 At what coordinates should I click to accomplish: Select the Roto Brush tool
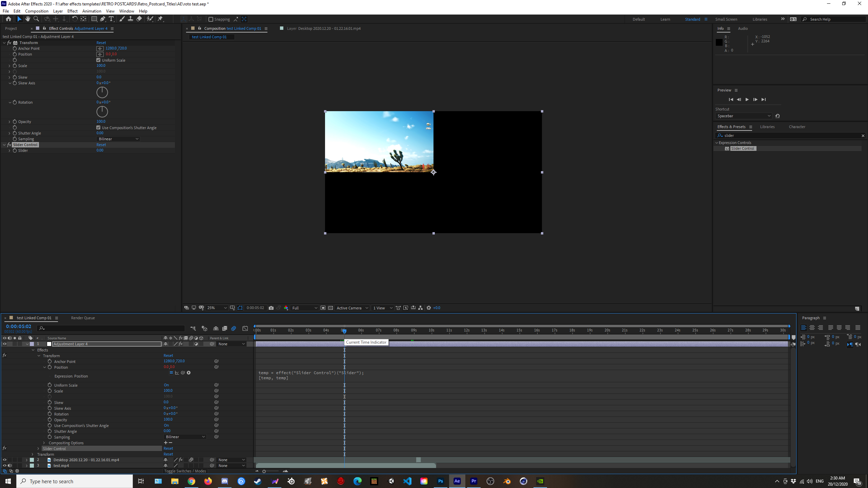pos(150,19)
